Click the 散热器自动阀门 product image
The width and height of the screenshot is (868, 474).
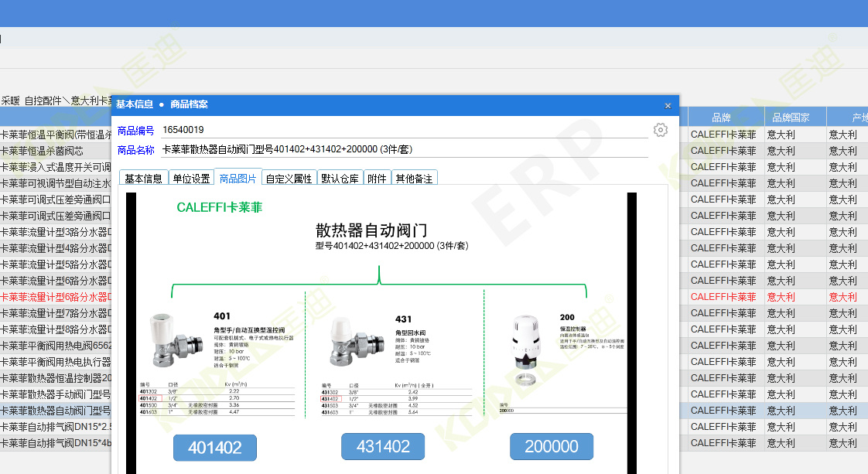tap(381, 333)
